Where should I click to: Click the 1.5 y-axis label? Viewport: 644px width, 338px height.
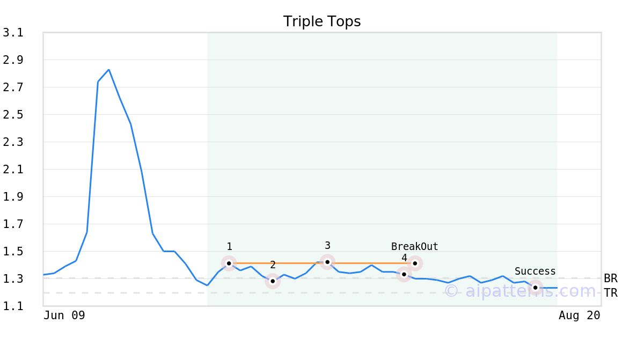[x=13, y=252]
